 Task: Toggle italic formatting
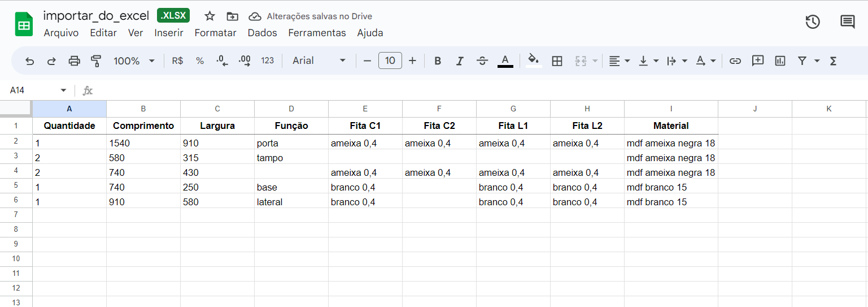[x=460, y=61]
